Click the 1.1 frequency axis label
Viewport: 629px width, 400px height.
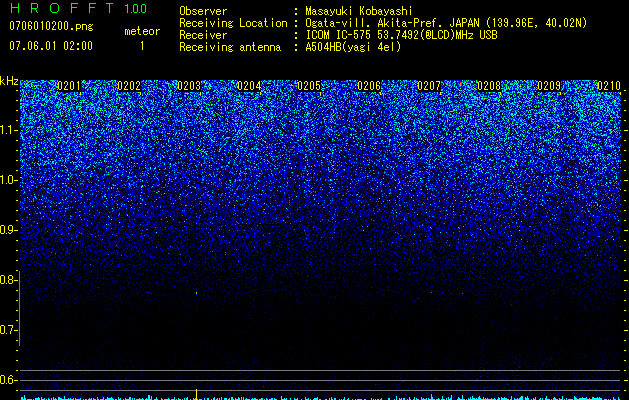pyautogui.click(x=8, y=130)
